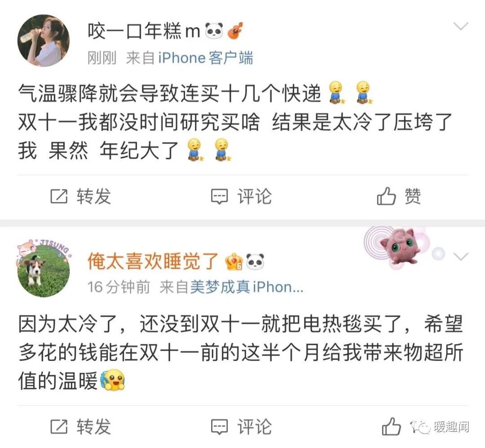Click guitar badge beside 咬一口年糕m
Screen dimensions: 485x448
235,31
